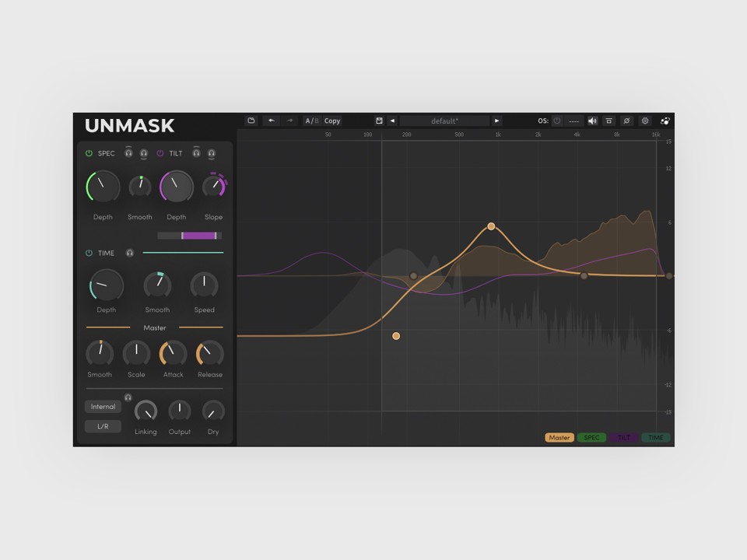The height and width of the screenshot is (560, 747).
Task: Click the Dry knob
Action: coord(213,411)
